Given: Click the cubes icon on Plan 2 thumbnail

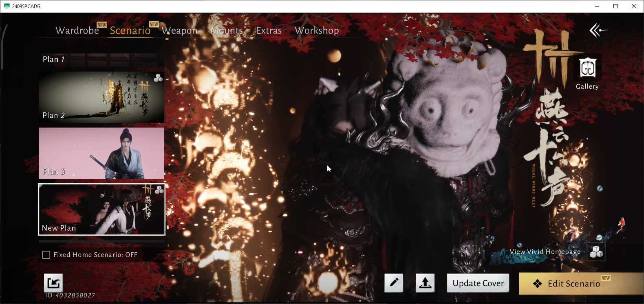Looking at the screenshot, I should (159, 78).
